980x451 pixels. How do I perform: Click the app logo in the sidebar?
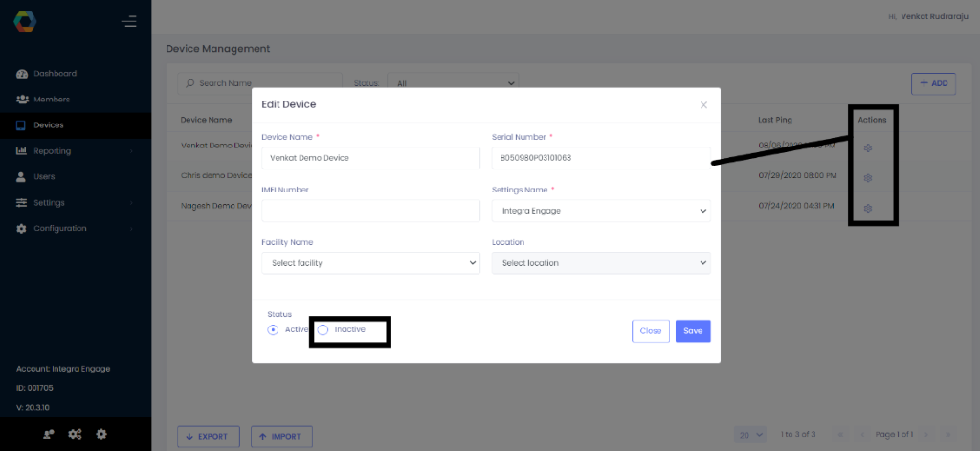coord(25,21)
